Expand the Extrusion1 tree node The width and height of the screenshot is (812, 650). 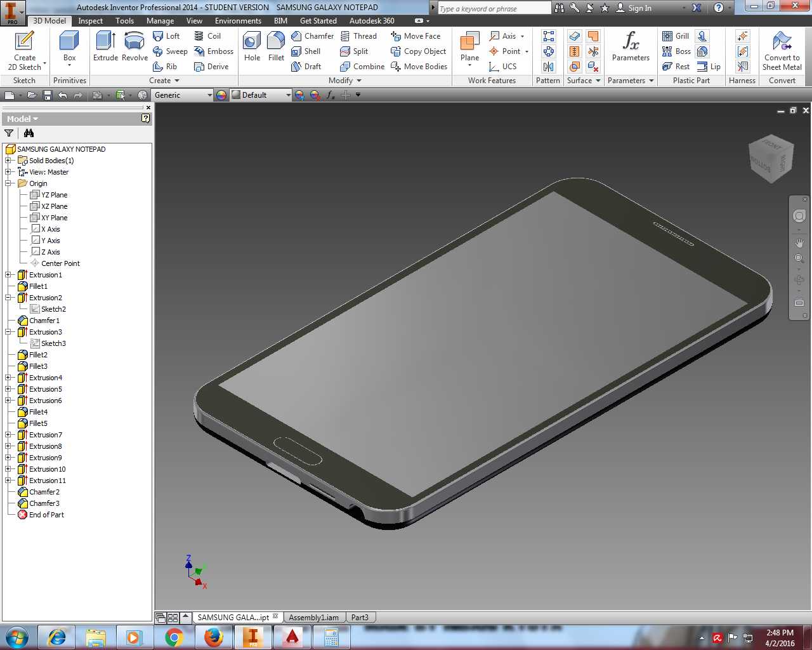[x=9, y=275]
